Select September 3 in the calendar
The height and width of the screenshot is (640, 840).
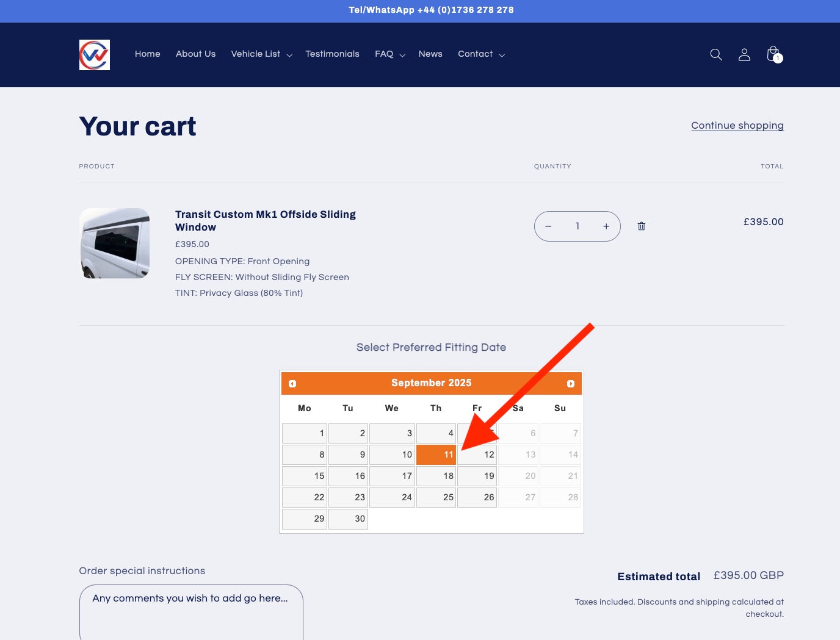[392, 433]
